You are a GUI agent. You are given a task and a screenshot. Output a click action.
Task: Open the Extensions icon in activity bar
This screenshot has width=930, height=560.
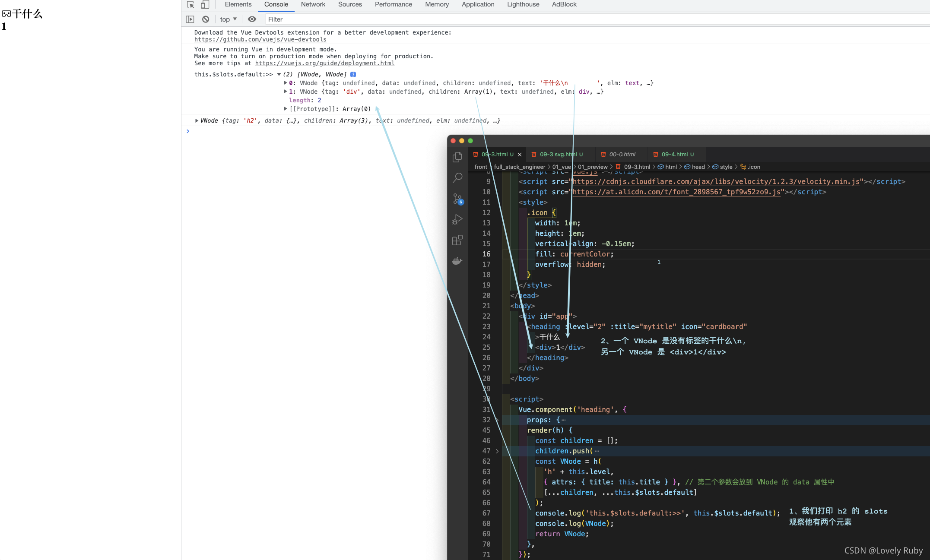tap(457, 240)
